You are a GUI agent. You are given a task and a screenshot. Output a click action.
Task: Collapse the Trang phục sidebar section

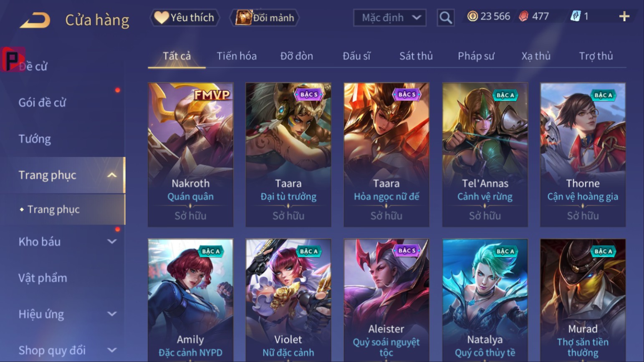click(x=111, y=175)
